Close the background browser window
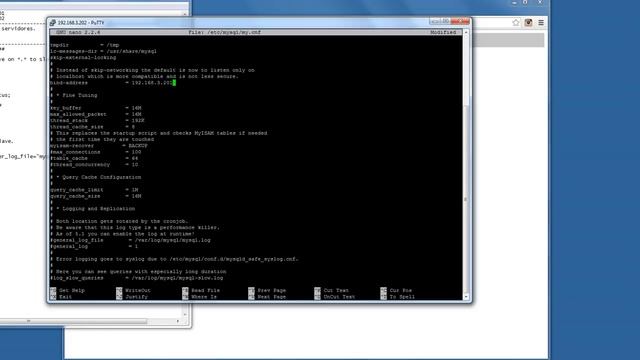Screen dimensions: 640x360 [x=540, y=3]
